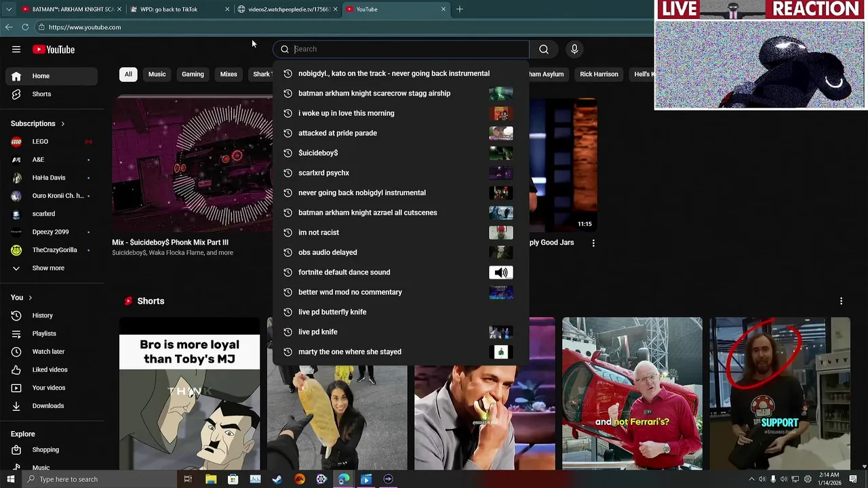Open more options for the Shorts shelf
The height and width of the screenshot is (488, 868).
[x=841, y=301]
